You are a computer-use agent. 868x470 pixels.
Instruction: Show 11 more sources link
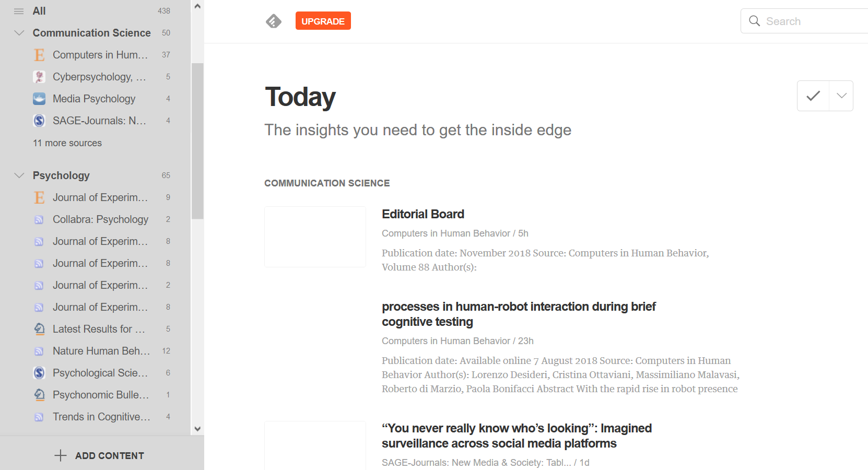(x=67, y=143)
